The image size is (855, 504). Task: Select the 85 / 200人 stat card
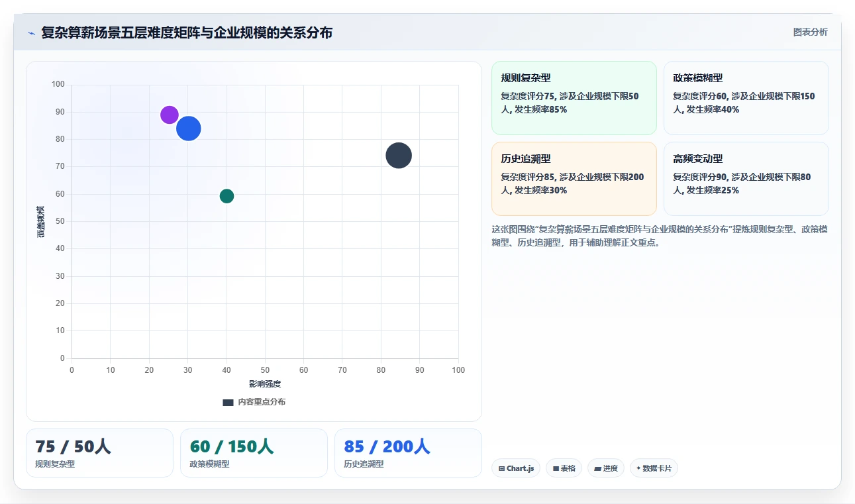408,453
